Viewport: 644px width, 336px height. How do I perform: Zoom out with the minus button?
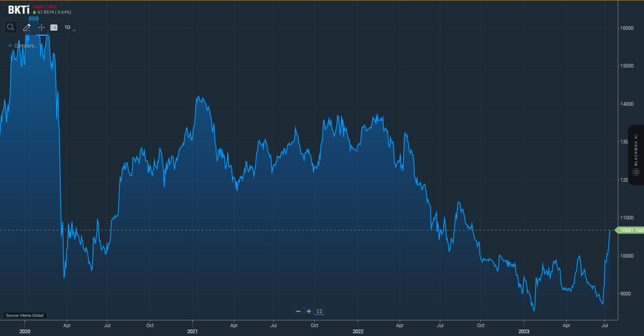[x=298, y=311]
